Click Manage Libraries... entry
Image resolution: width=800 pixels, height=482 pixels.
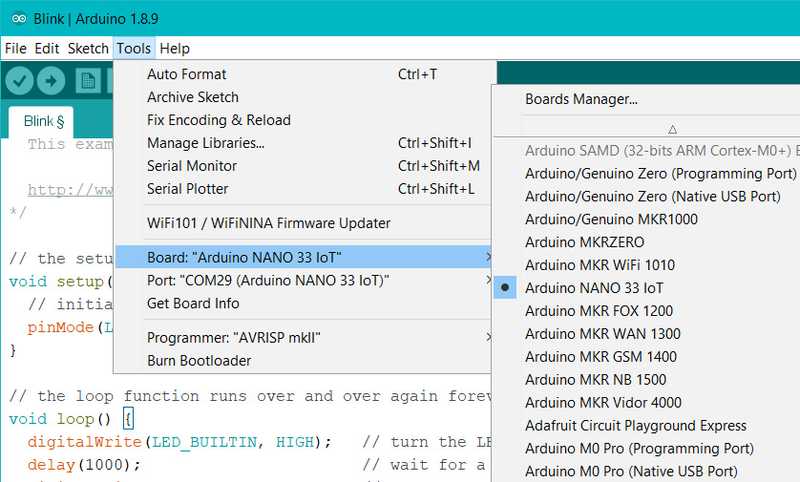(205, 143)
